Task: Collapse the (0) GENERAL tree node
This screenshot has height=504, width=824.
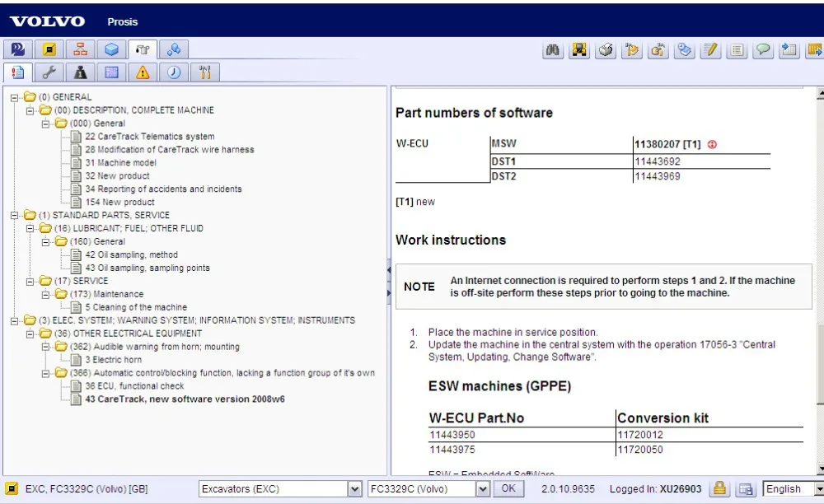Action: (x=15, y=97)
